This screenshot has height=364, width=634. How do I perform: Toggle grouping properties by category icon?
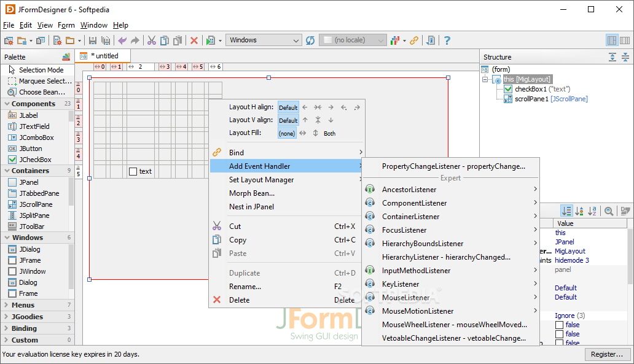click(x=566, y=211)
